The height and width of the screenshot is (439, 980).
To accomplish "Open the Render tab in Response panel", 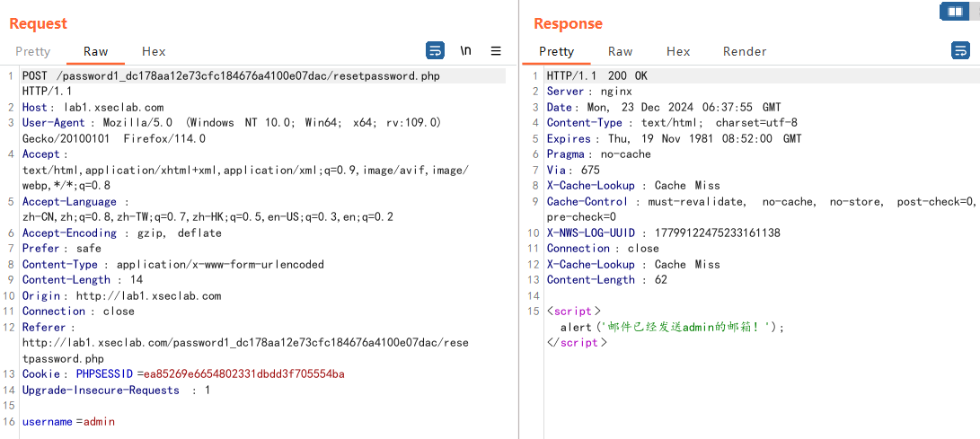I will (745, 51).
